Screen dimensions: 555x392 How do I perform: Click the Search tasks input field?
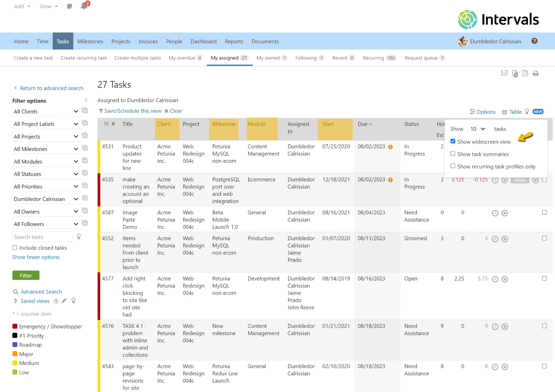[x=43, y=237]
